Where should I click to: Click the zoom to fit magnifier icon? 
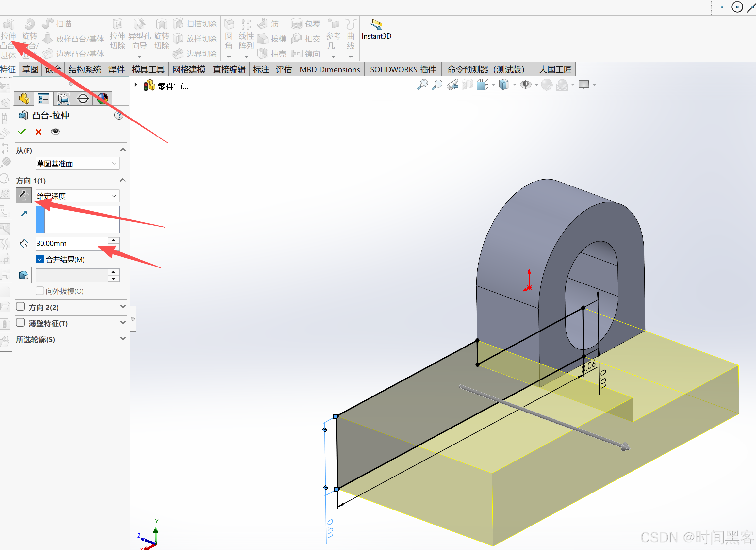coord(422,85)
